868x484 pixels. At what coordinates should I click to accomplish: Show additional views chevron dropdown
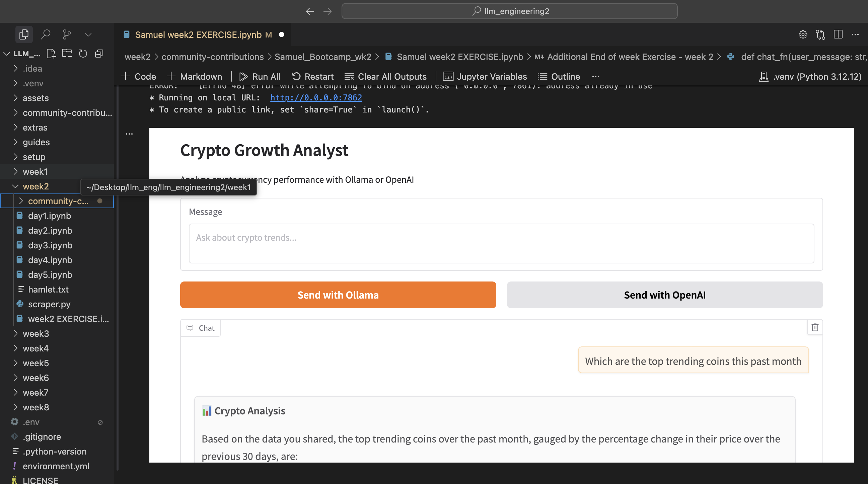(x=88, y=34)
